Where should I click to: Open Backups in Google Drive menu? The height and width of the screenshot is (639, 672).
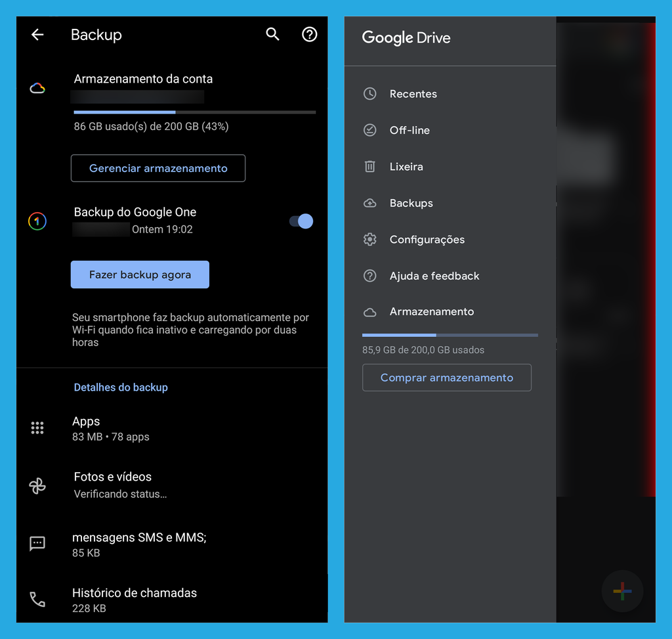(450, 203)
